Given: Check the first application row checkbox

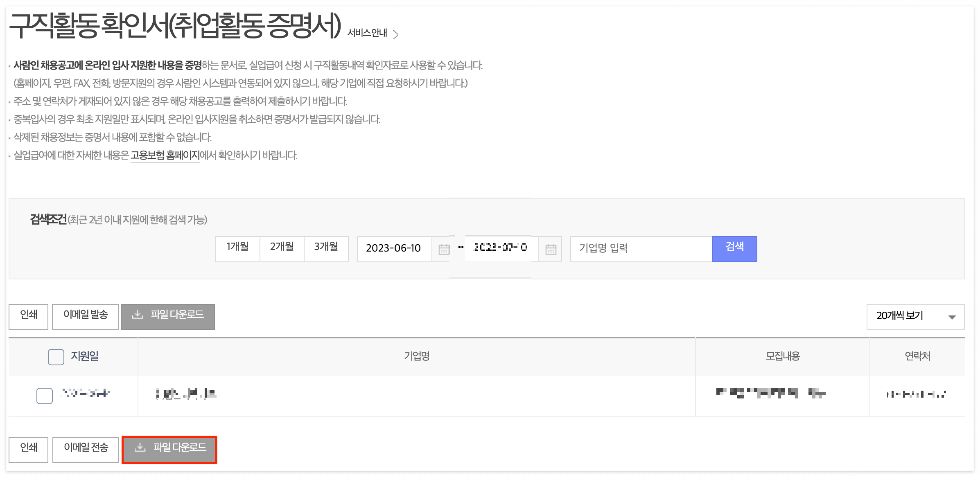Looking at the screenshot, I should [45, 396].
